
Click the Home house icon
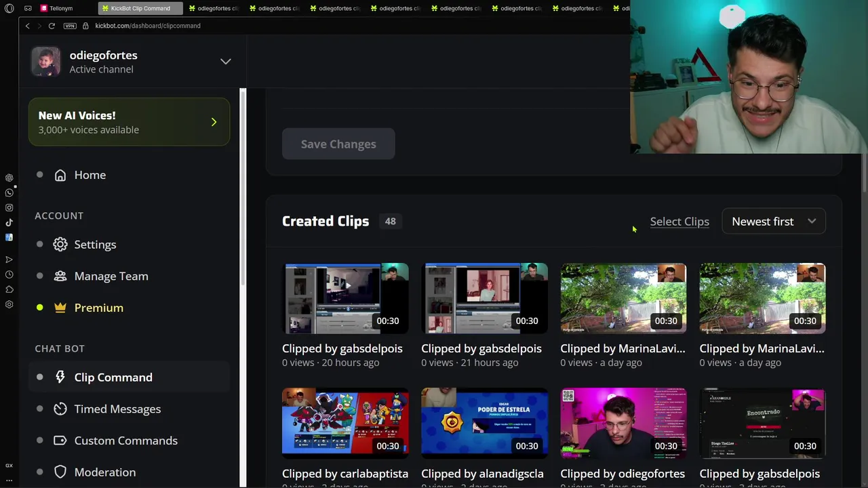tap(60, 175)
